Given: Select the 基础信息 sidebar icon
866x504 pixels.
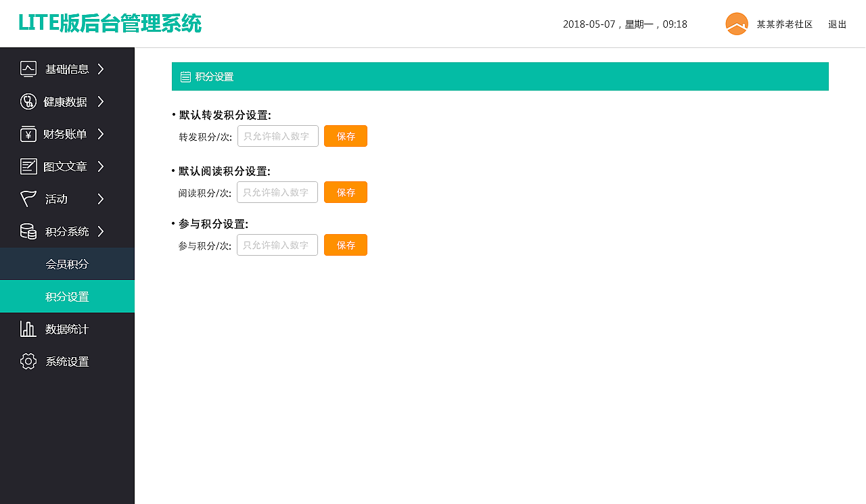Looking at the screenshot, I should (28, 68).
